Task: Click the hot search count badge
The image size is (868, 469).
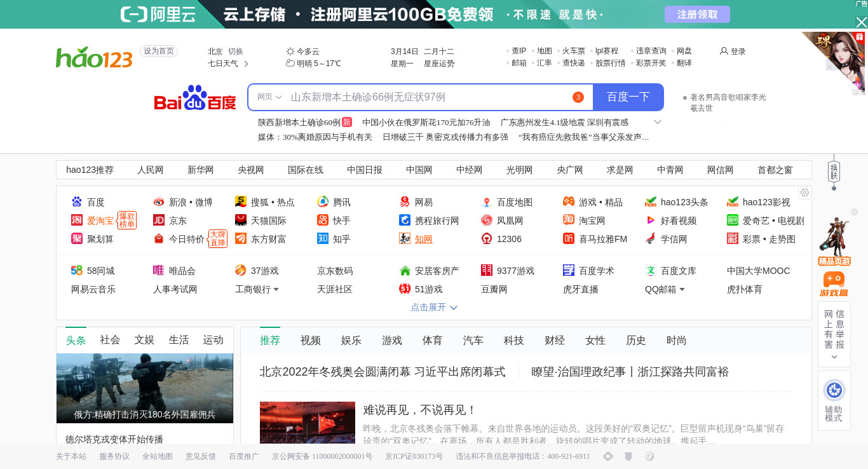Action: (x=578, y=97)
